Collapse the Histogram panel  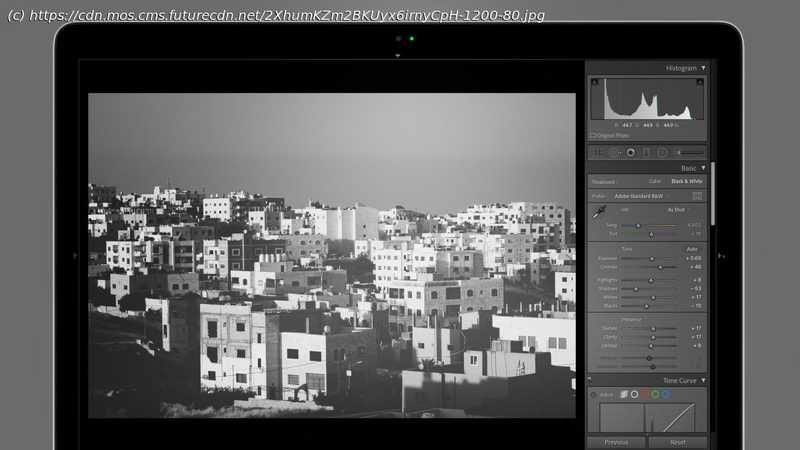pyautogui.click(x=703, y=68)
